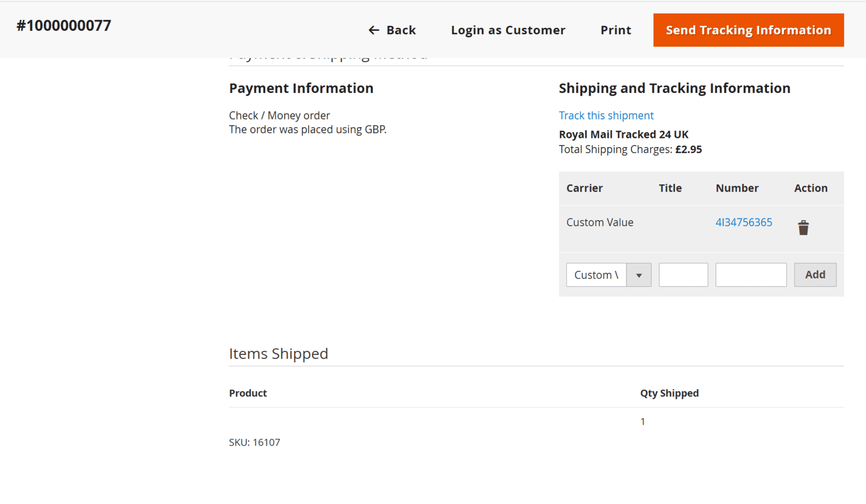866x504 pixels.
Task: Focus the tracking Title input field
Action: tap(683, 275)
